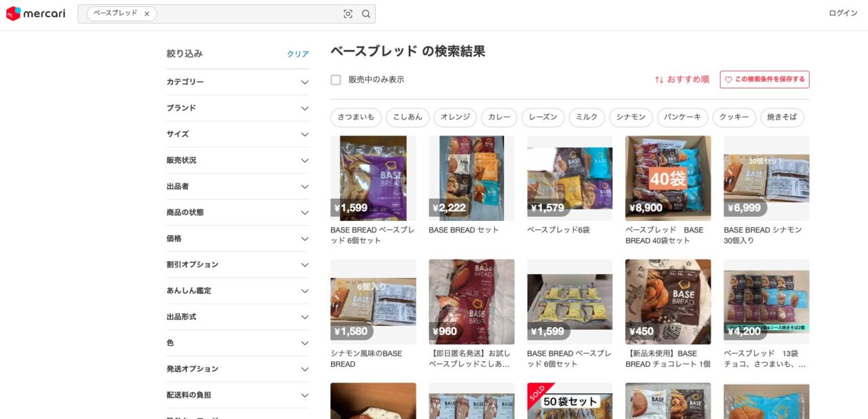Viewport: 868px width, 419px height.
Task: Click the クリア filter link
Action: pyautogui.click(x=298, y=54)
